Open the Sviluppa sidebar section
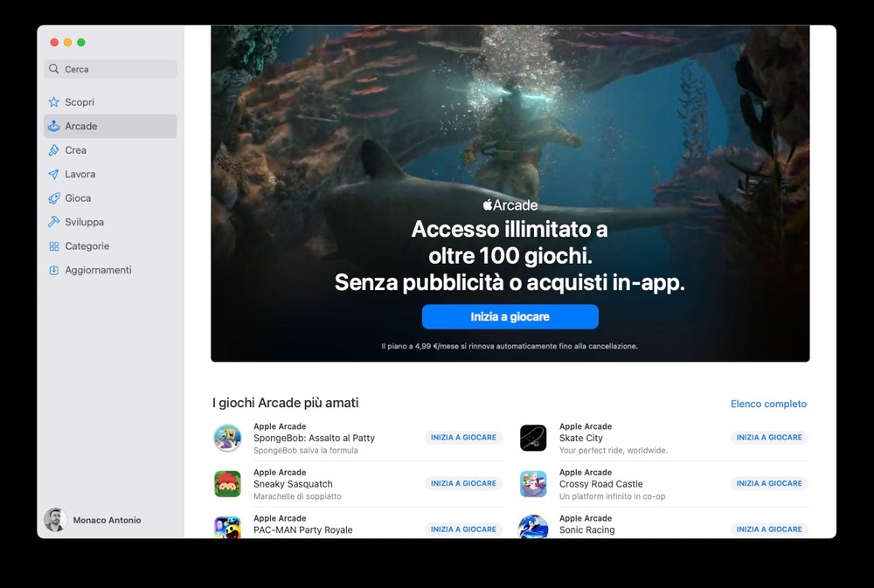 coord(84,222)
